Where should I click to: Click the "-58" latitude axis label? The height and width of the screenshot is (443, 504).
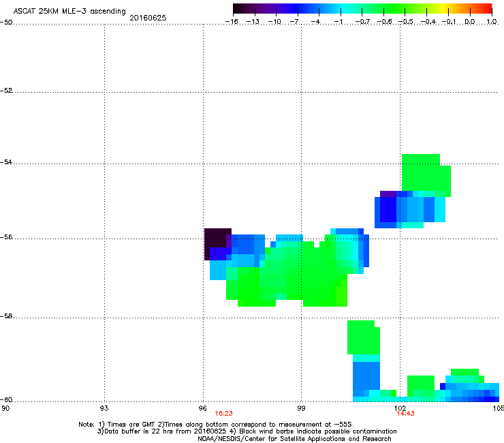tap(6, 316)
